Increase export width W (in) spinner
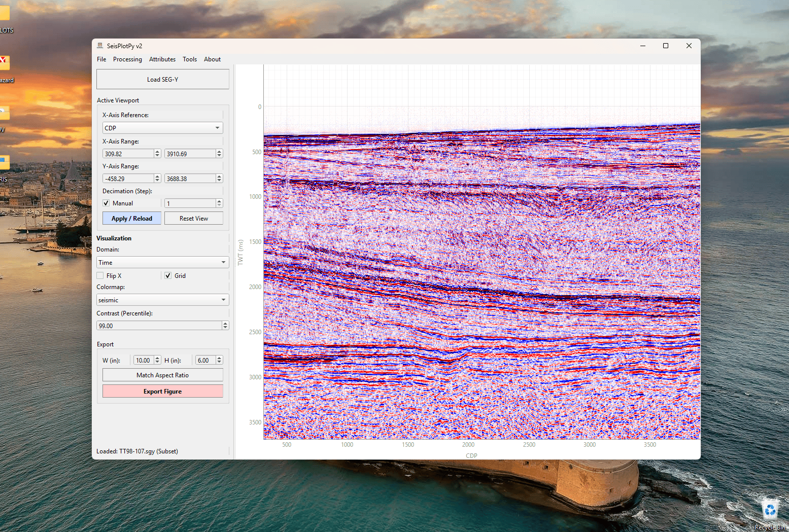The image size is (789, 532). click(157, 358)
